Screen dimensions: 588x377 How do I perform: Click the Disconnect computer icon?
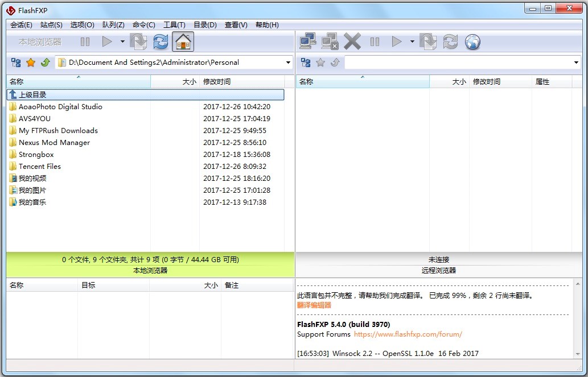pos(330,42)
